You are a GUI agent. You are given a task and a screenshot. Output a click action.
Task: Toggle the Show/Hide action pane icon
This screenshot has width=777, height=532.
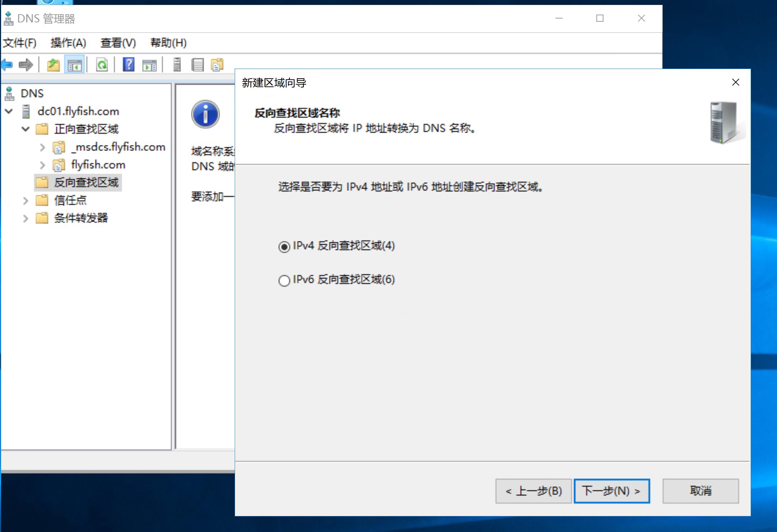click(149, 65)
